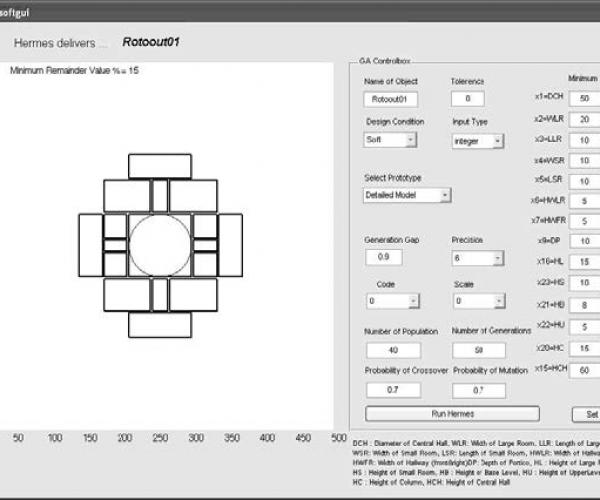Screen dimensions: 600x500
Task: Click the Minimum column header
Action: (582, 78)
